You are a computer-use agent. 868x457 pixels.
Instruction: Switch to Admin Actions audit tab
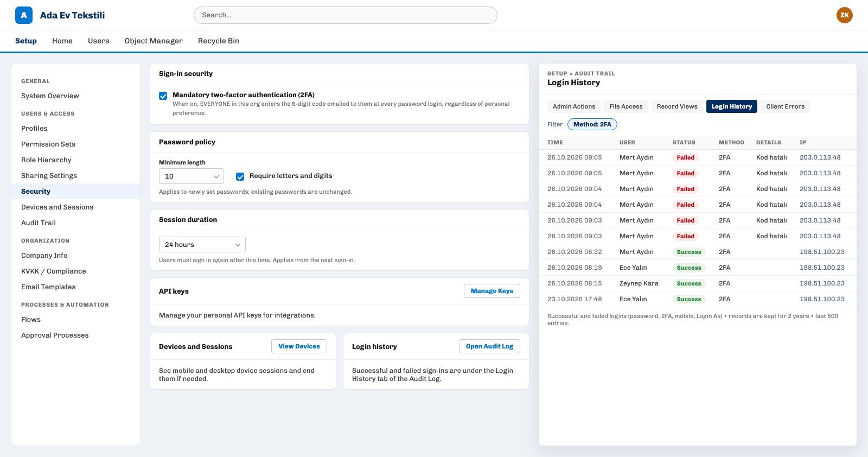coord(574,106)
